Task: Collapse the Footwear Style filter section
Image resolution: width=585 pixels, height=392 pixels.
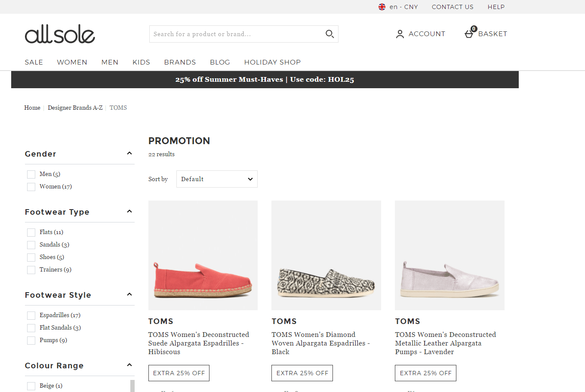Action: (129, 294)
